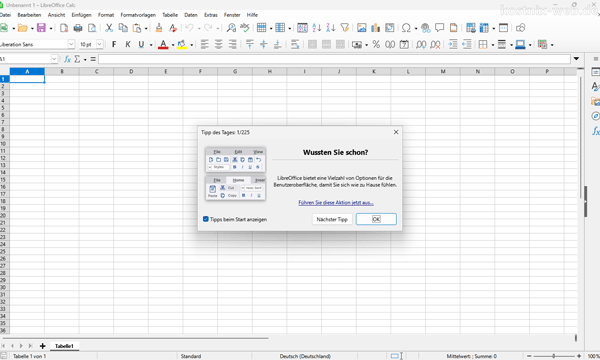
Task: Toggle italic (K) formatting
Action: click(128, 44)
